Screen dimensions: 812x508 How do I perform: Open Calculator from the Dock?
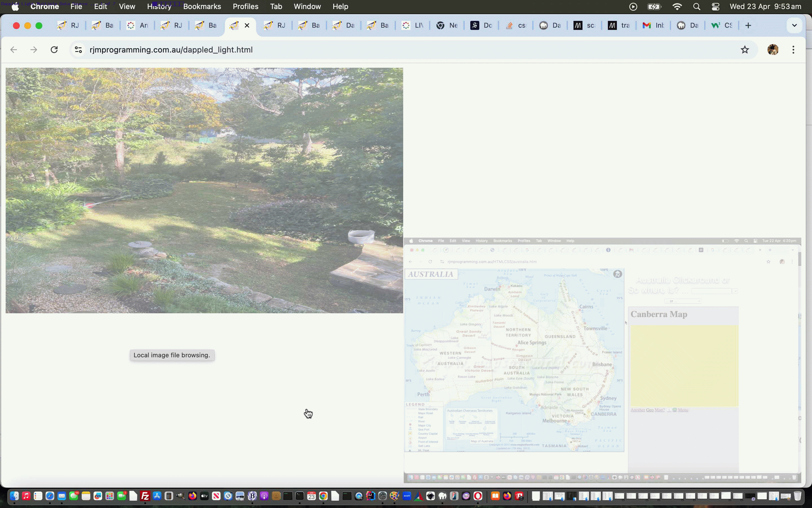[169, 496]
